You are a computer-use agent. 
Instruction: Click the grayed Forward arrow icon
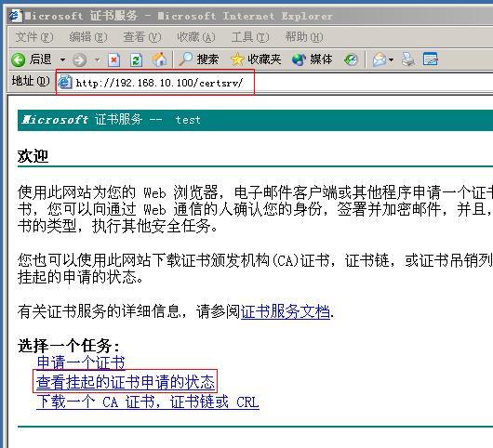tap(79, 59)
